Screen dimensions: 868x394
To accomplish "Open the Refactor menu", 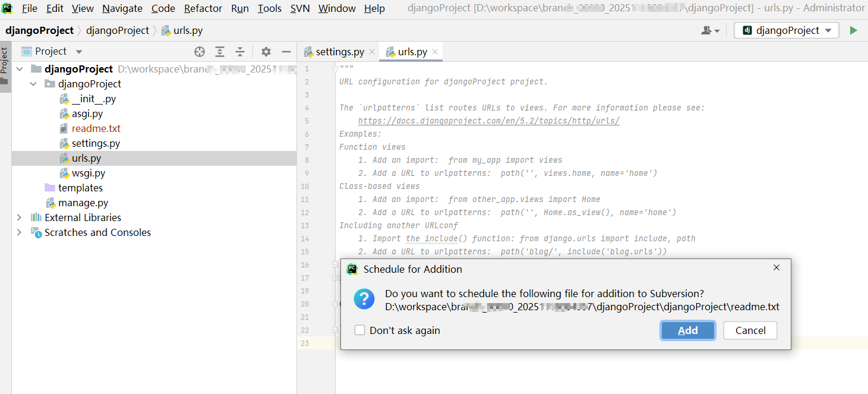I will coord(203,8).
